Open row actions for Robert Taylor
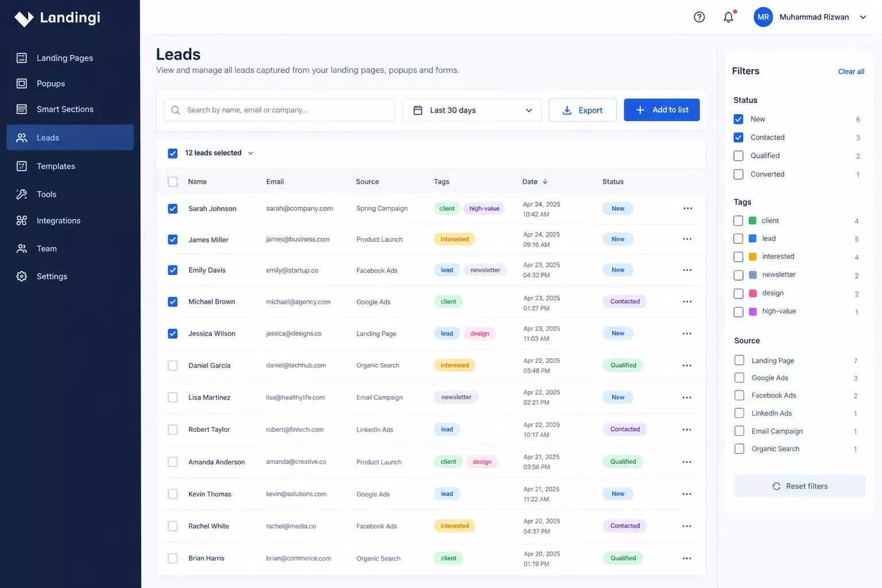 (x=687, y=430)
